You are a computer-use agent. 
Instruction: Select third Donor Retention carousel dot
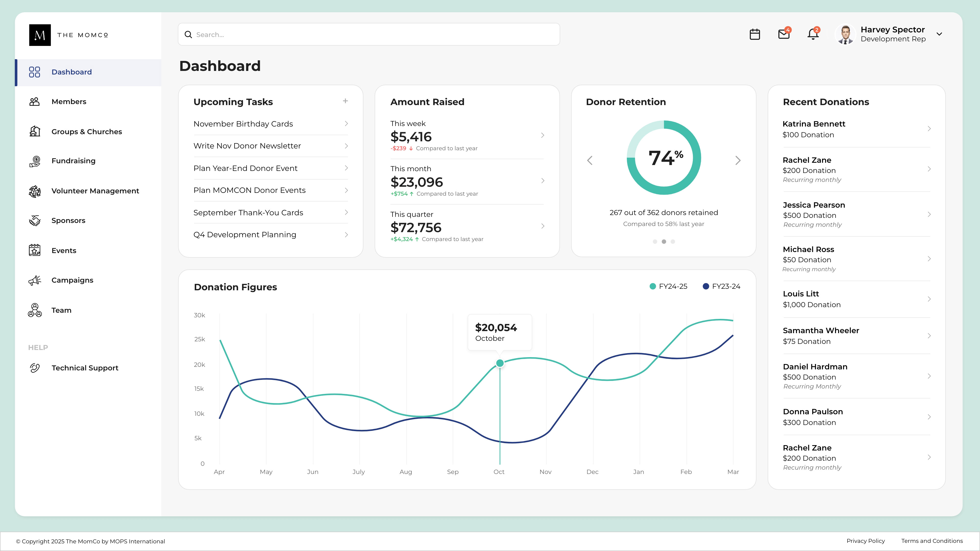(x=673, y=242)
